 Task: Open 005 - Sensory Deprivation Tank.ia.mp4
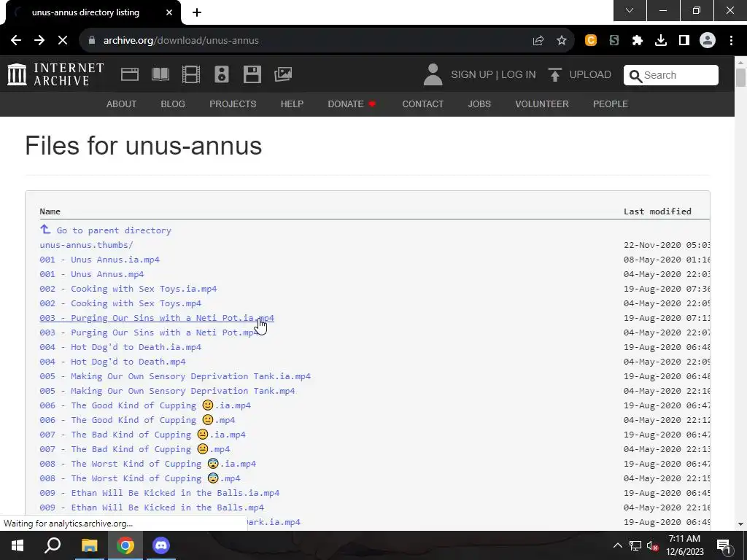(175, 376)
